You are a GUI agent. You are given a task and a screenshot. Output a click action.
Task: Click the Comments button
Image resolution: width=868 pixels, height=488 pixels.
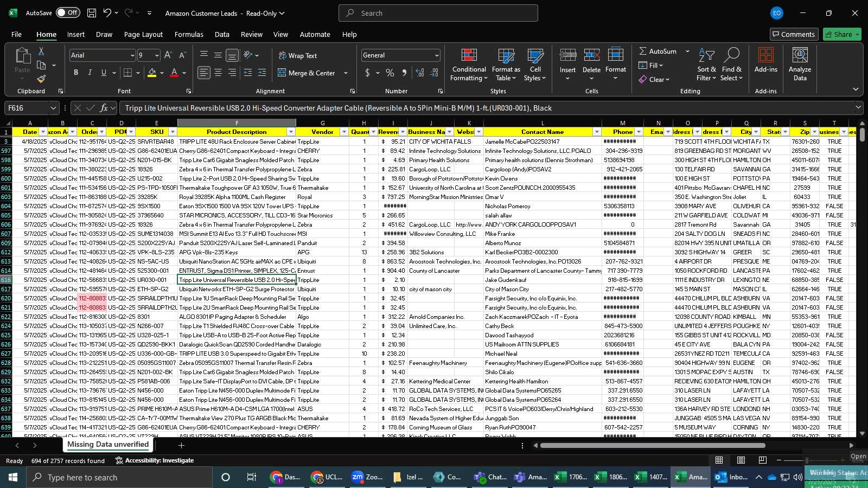[794, 34]
